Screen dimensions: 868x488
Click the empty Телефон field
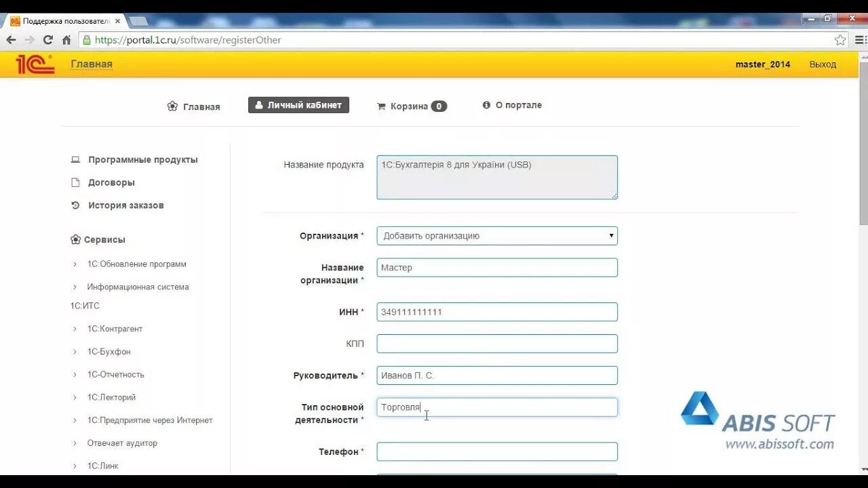click(497, 451)
